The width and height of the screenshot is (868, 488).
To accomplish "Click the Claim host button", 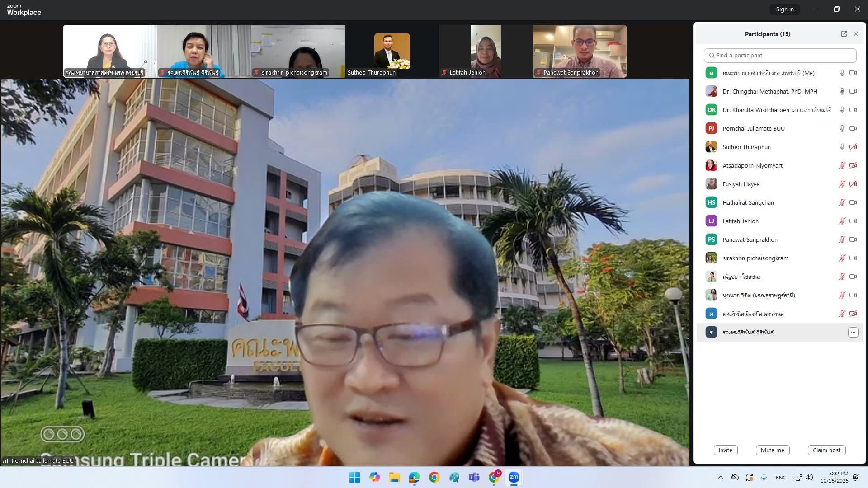I will [826, 450].
